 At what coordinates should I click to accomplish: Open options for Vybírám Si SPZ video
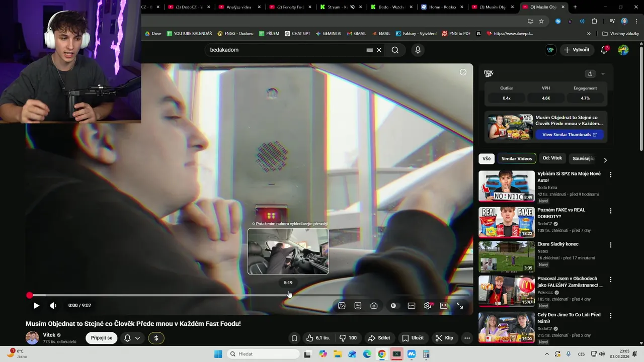tap(611, 174)
